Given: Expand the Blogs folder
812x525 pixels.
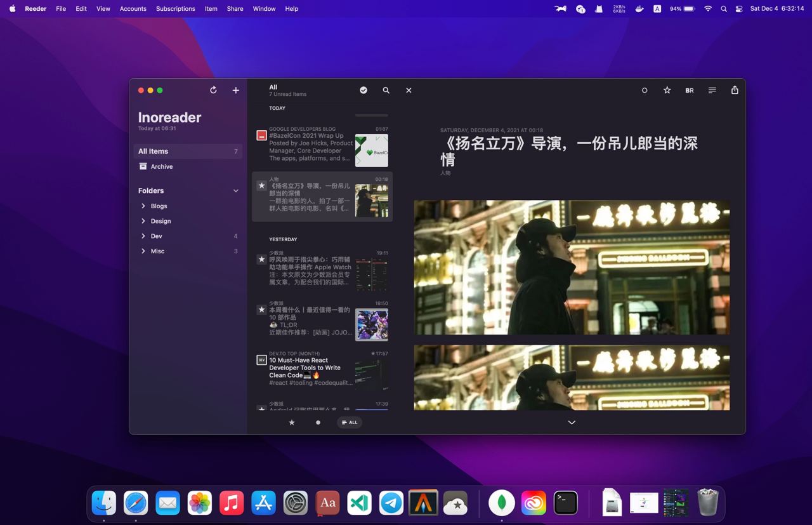Looking at the screenshot, I should 143,206.
